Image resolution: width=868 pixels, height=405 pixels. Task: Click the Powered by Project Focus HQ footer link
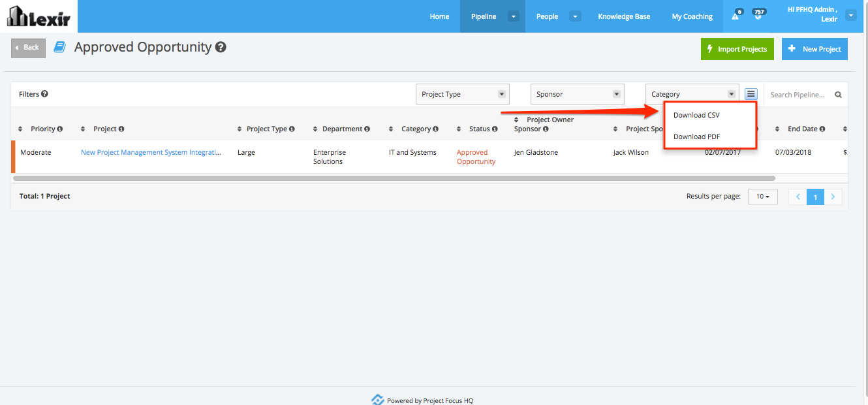(x=422, y=400)
